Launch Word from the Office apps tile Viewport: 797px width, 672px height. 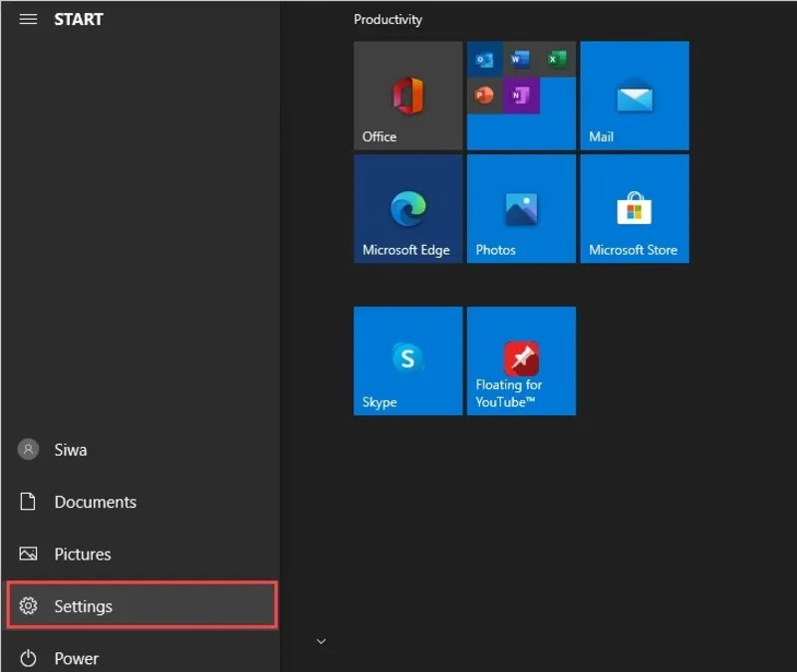pyautogui.click(x=521, y=60)
